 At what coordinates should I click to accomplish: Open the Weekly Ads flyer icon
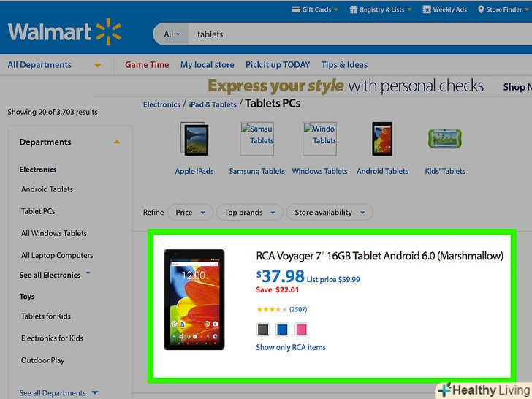pyautogui.click(x=427, y=9)
